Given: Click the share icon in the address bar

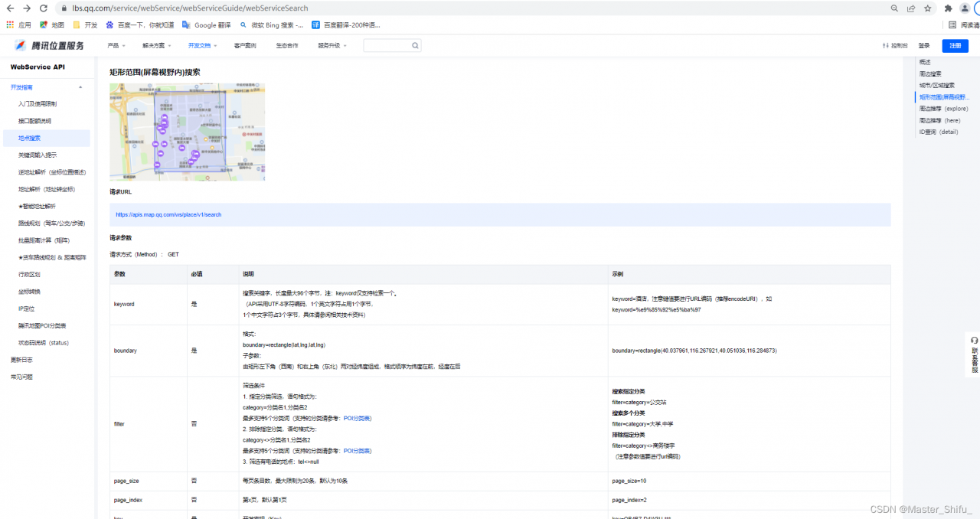Looking at the screenshot, I should [911, 8].
